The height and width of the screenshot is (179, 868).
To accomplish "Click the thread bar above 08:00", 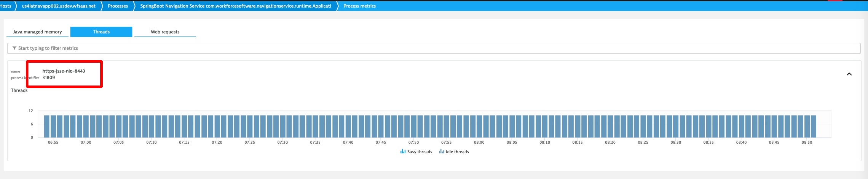I will tap(479, 126).
